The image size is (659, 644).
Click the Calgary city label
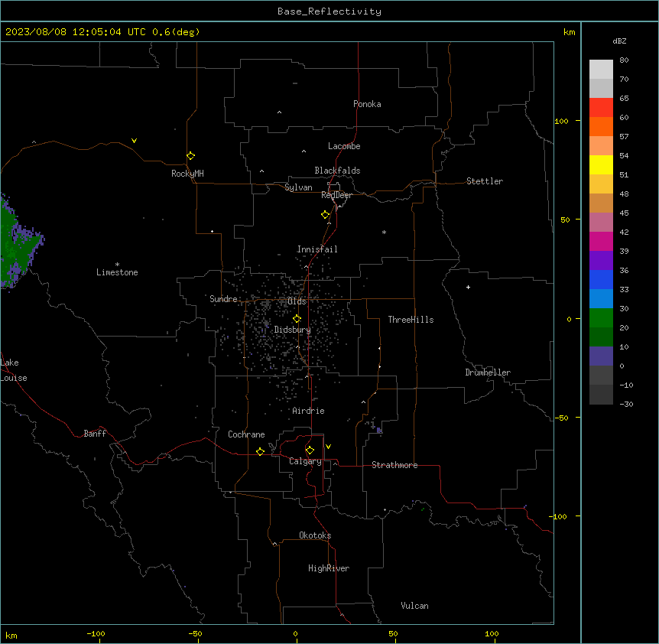(x=305, y=461)
